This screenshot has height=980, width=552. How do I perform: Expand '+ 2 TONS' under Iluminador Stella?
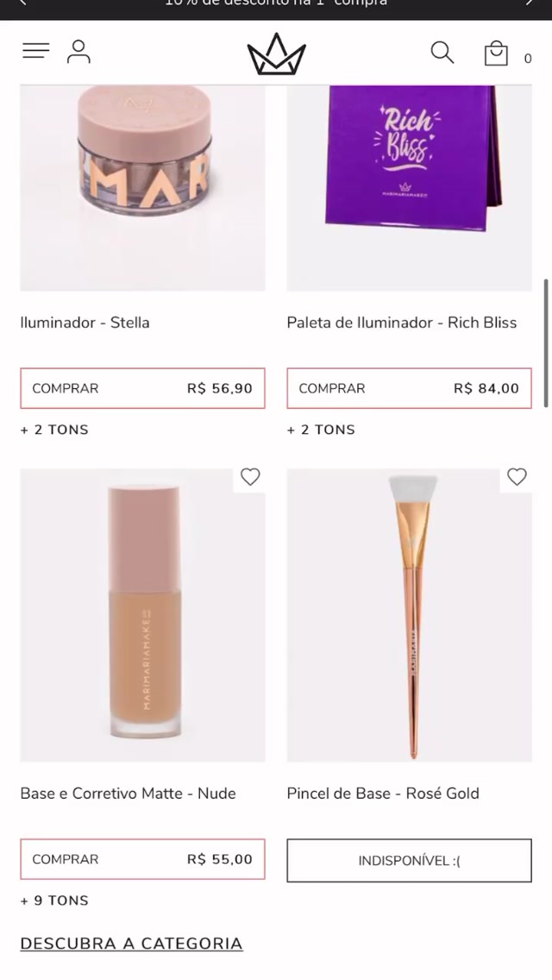tap(54, 430)
